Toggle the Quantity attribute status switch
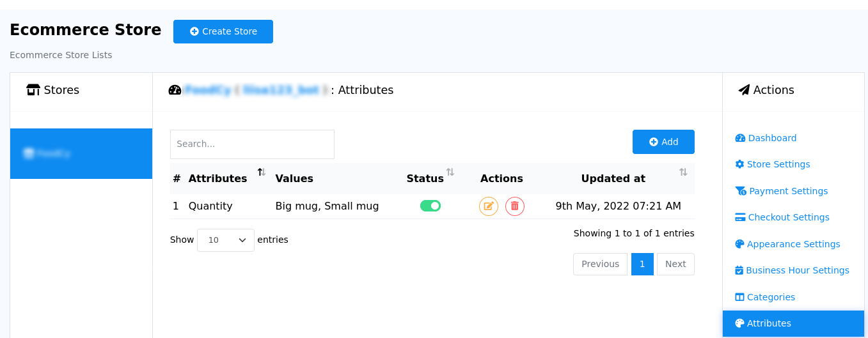This screenshot has height=338, width=868. pos(430,206)
